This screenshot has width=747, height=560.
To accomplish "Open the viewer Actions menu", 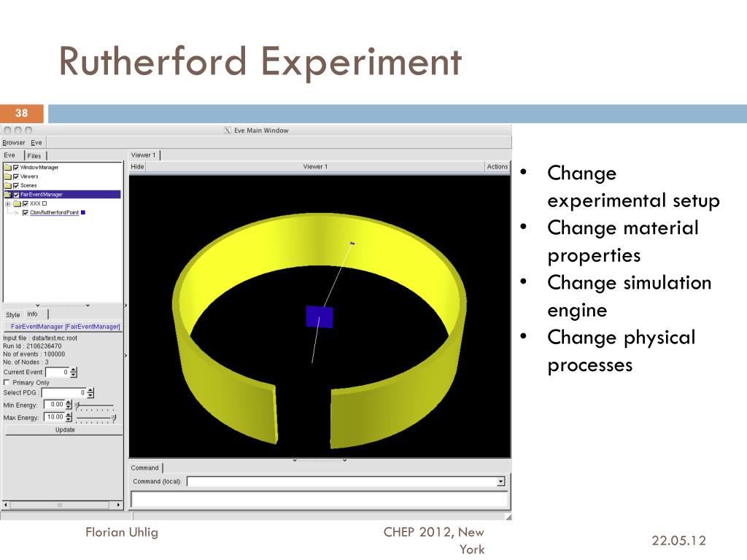I will (497, 167).
